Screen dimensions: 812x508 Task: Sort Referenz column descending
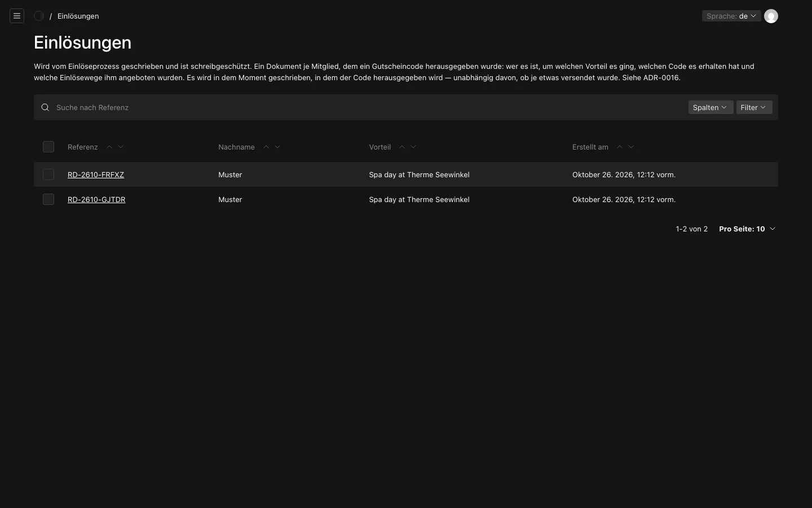tap(121, 147)
